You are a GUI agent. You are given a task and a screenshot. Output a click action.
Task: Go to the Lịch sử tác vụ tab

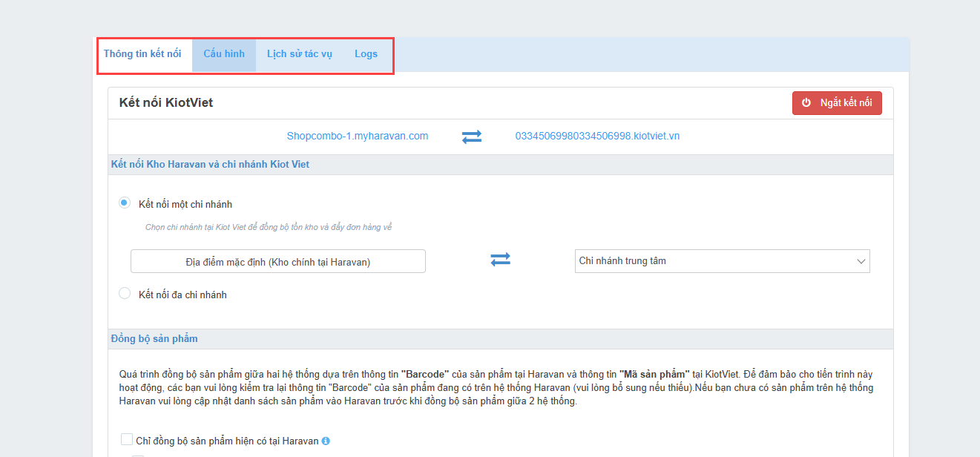[x=300, y=54]
